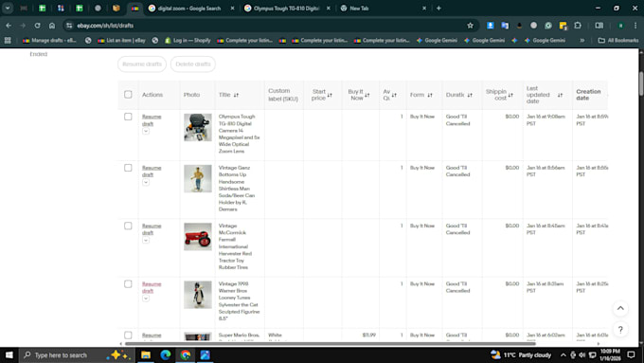Resume draft for Vintage Ganz figurine
Screen dimensions: 644x363
coord(152,171)
